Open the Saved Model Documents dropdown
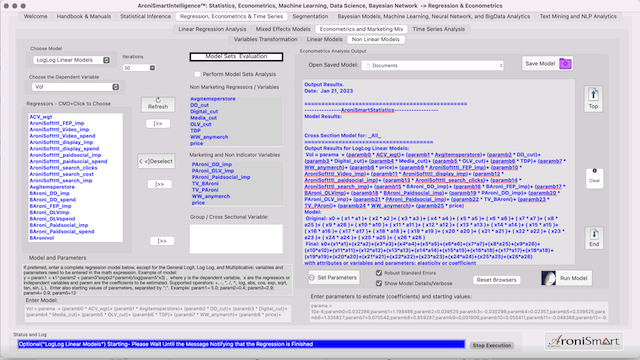 point(432,65)
